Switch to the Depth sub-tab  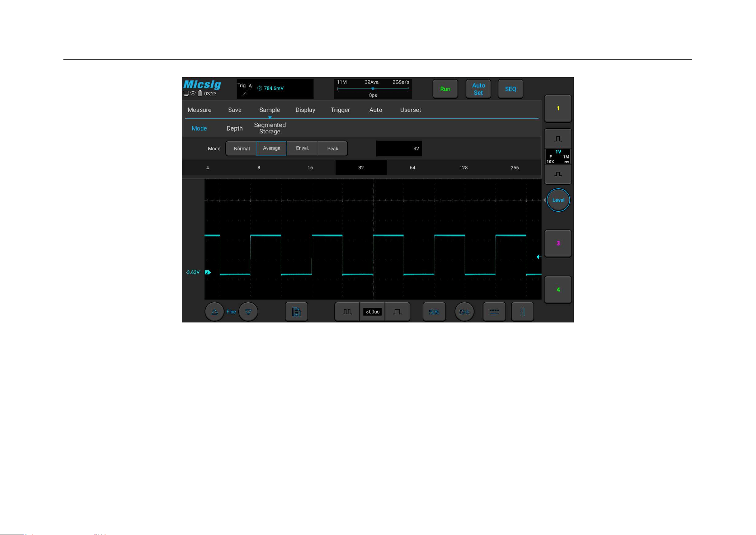(x=235, y=128)
